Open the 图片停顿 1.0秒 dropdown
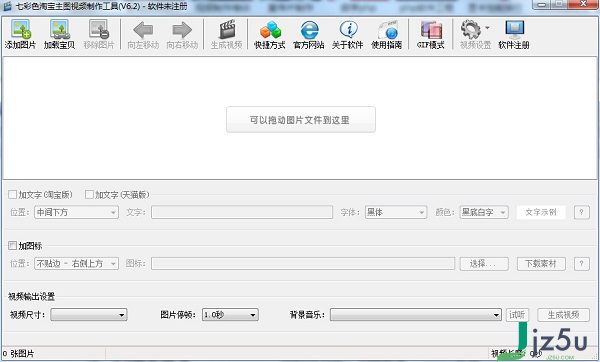 [230, 315]
